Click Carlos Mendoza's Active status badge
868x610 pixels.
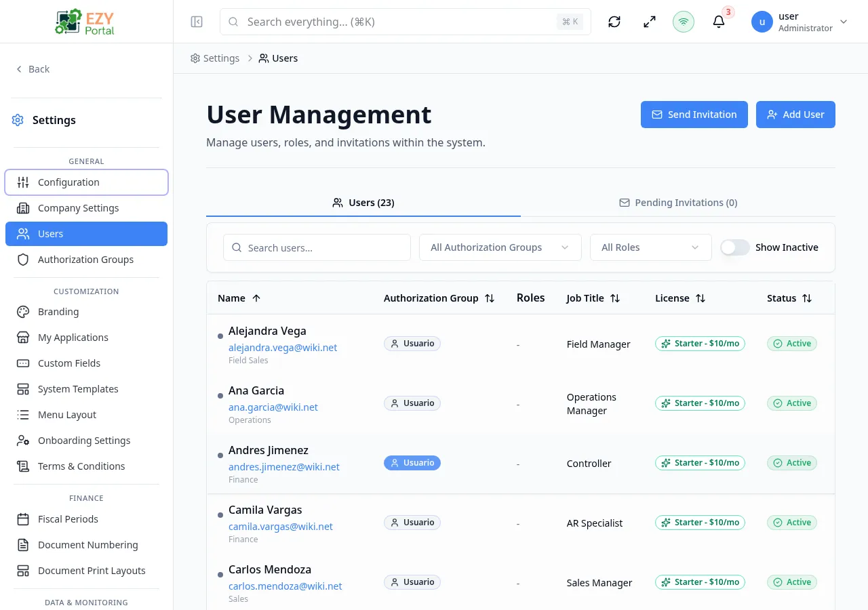click(x=792, y=582)
